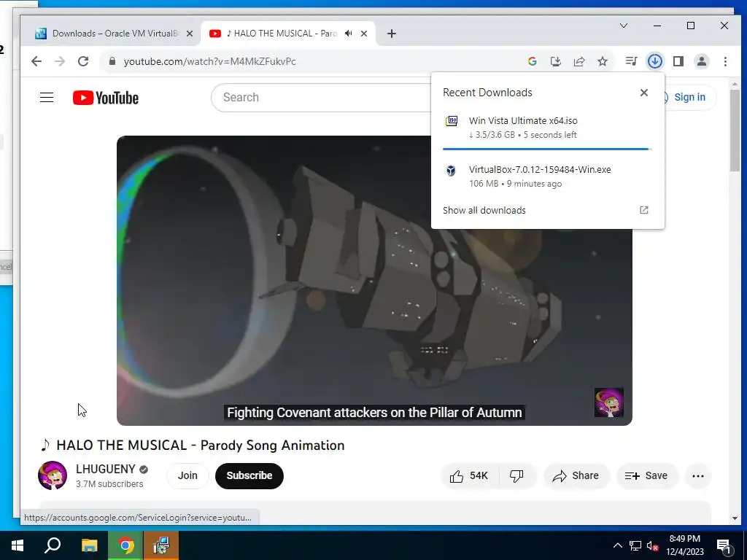Open the notification center icon
Image resolution: width=747 pixels, height=560 pixels.
pyautogui.click(x=724, y=547)
